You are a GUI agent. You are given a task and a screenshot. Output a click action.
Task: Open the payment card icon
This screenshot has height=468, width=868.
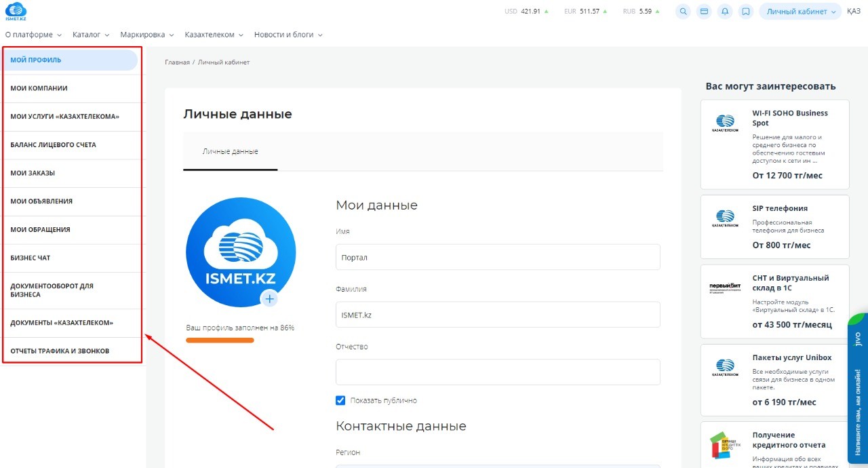704,12
